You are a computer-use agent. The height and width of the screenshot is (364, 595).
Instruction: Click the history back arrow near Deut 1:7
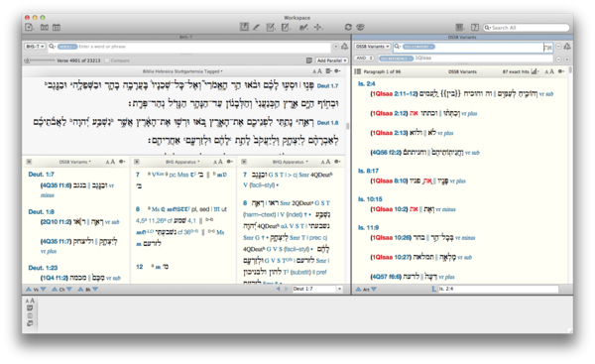coord(278,289)
